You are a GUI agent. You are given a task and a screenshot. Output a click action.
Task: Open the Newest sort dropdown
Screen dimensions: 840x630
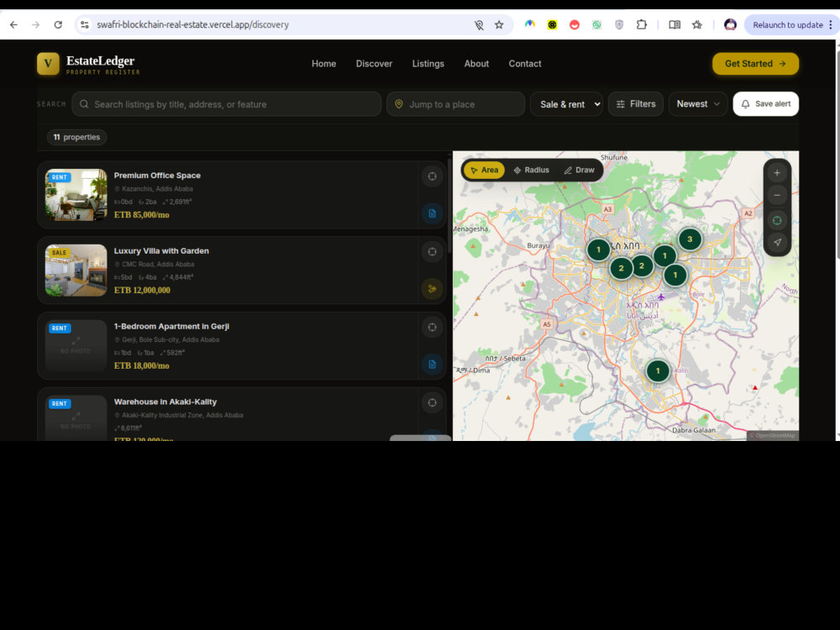pyautogui.click(x=697, y=104)
